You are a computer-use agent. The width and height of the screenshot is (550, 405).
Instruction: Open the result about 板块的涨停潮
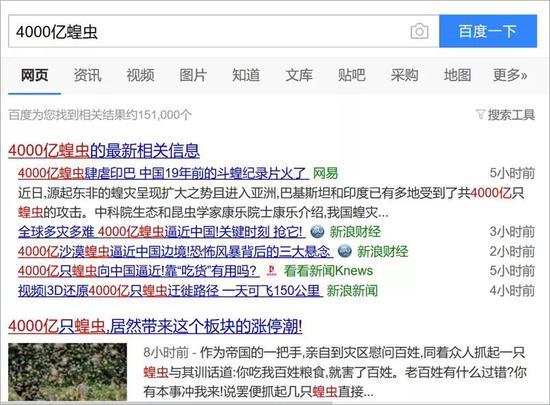coord(155,326)
